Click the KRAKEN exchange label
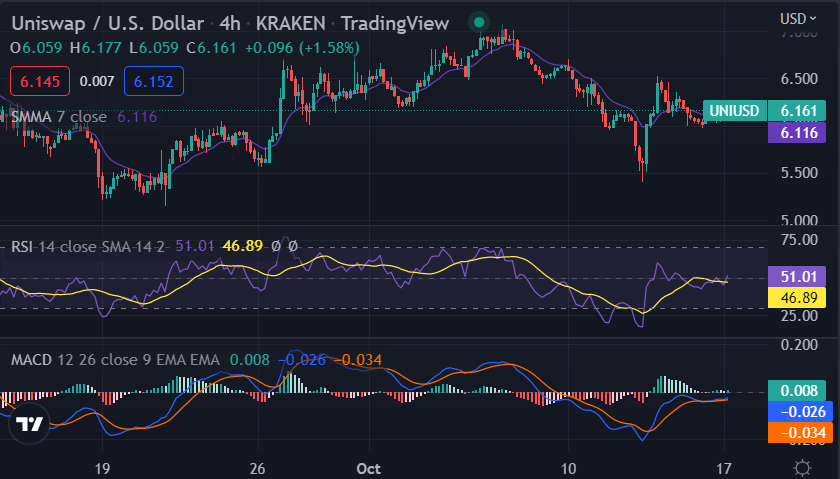840x479 pixels. [x=290, y=24]
